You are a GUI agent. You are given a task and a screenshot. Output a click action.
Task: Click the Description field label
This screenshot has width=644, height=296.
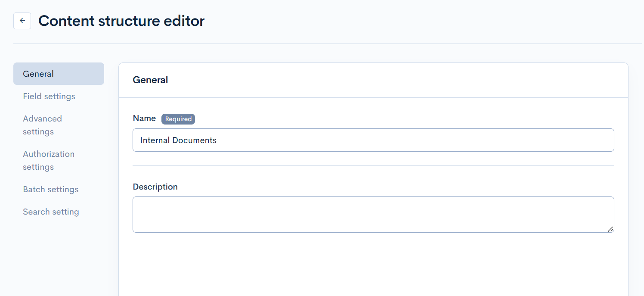coord(155,187)
